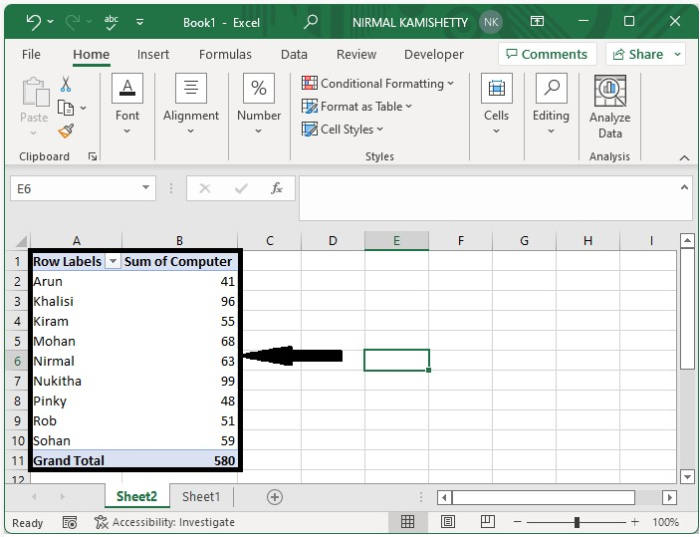Click the Ribbon Display Options icon

(x=537, y=21)
